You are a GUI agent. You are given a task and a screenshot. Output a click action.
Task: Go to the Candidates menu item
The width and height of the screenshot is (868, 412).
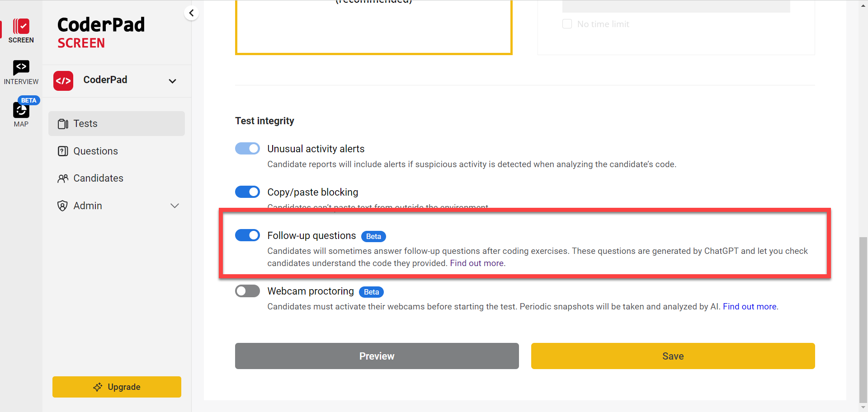coord(98,178)
